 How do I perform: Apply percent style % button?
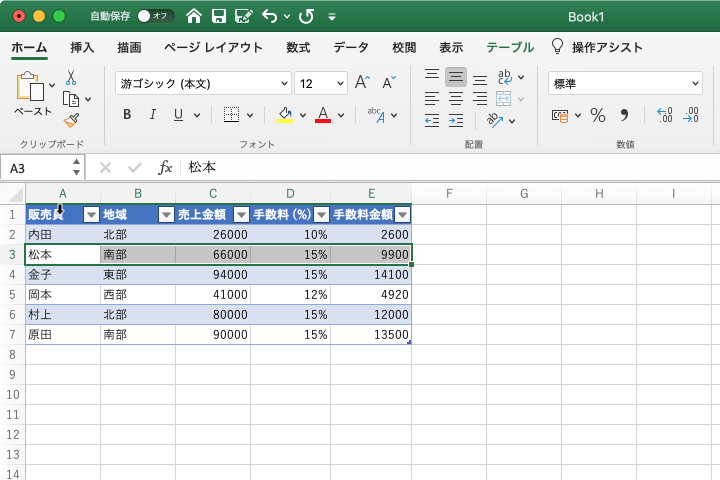(x=597, y=115)
